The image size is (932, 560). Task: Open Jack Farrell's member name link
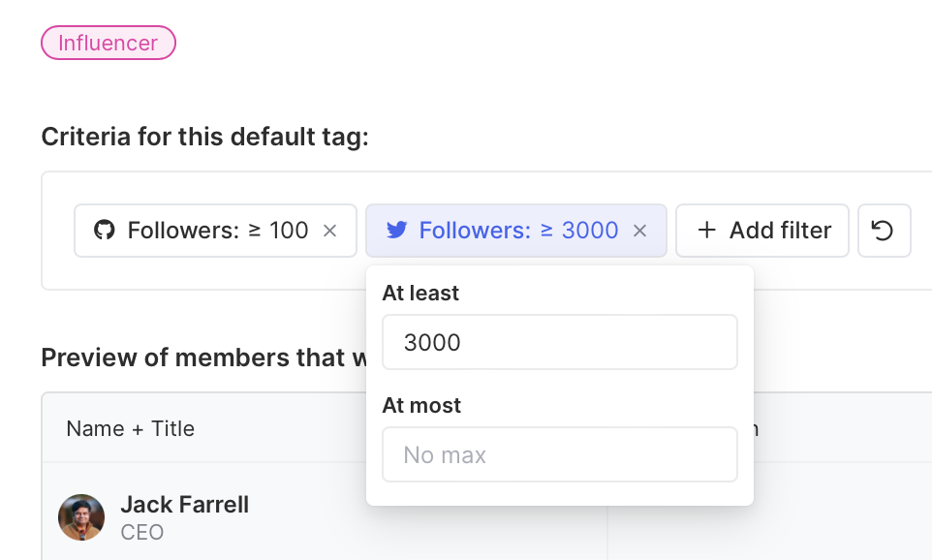[184, 505]
